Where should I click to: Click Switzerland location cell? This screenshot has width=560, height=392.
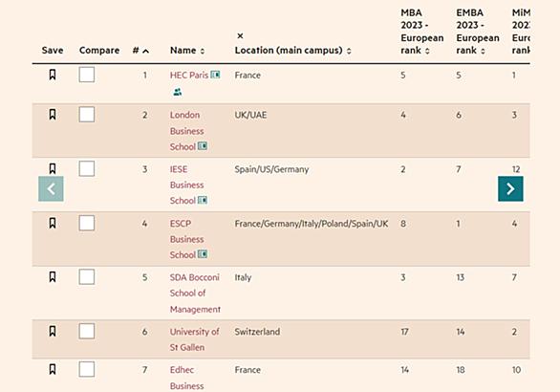(257, 332)
